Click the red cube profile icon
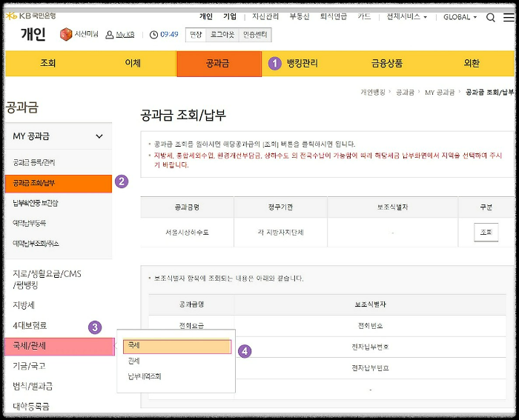The height and width of the screenshot is (420, 519). (x=66, y=34)
